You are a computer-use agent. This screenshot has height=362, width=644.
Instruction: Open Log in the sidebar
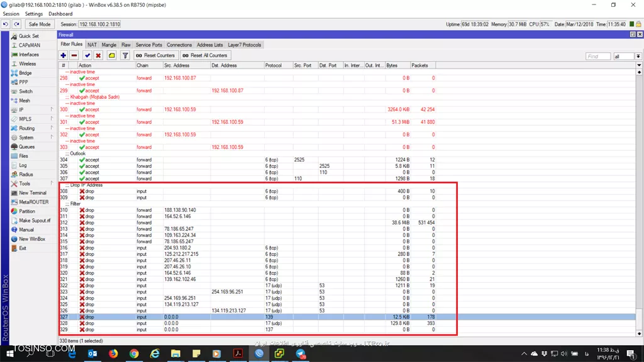click(x=23, y=165)
